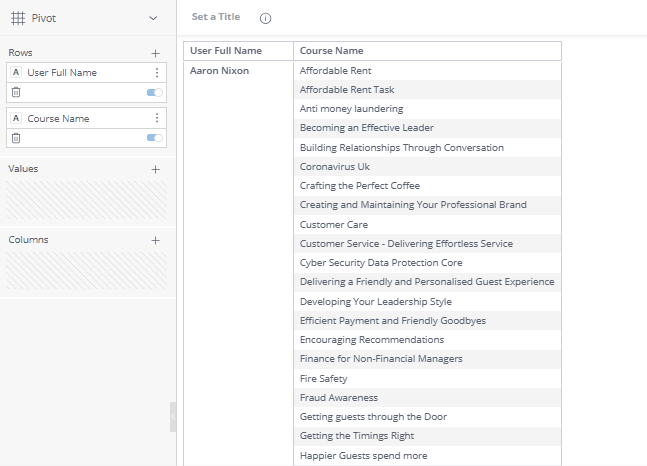This screenshot has height=466, width=647.
Task: Click the Pivot grid icon
Action: [17, 18]
